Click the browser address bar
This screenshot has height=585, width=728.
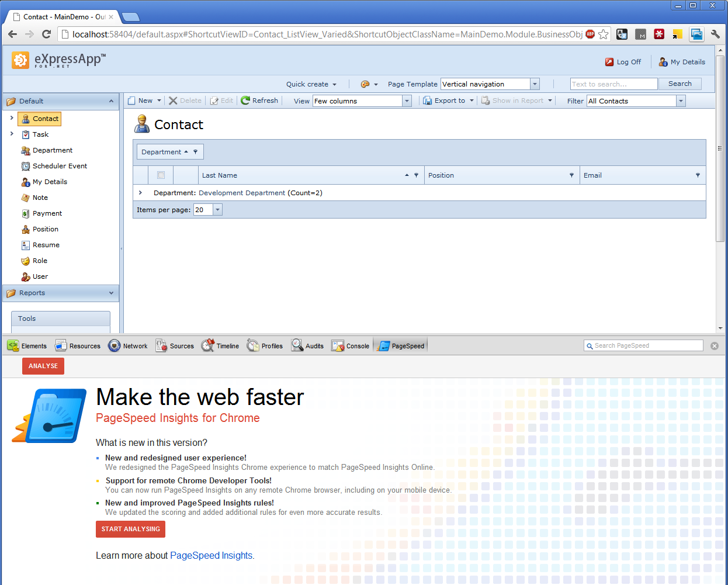[327, 34]
